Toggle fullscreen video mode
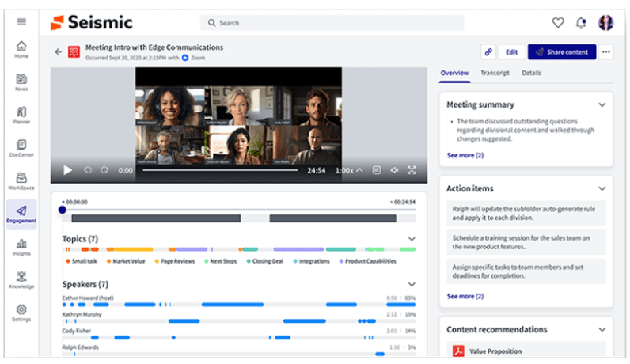This screenshot has width=630, height=364. tap(412, 169)
